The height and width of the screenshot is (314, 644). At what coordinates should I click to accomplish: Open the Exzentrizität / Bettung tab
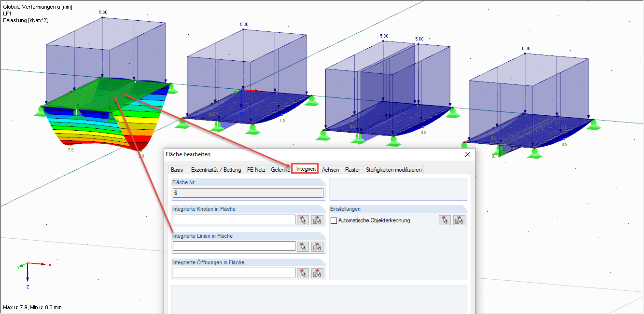coord(216,170)
